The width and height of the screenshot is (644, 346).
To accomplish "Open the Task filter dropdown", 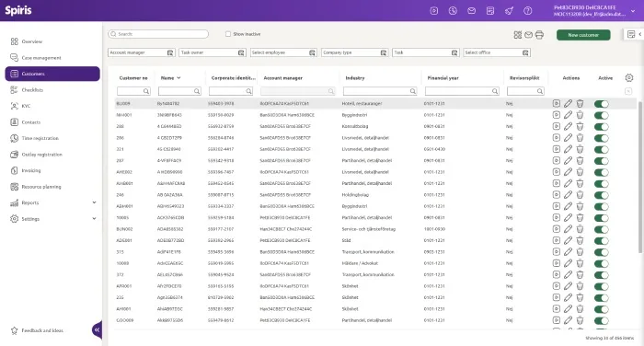I will click(x=426, y=52).
